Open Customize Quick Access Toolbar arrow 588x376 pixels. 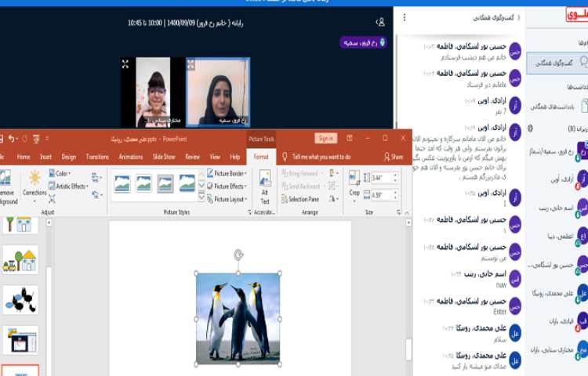(47, 139)
